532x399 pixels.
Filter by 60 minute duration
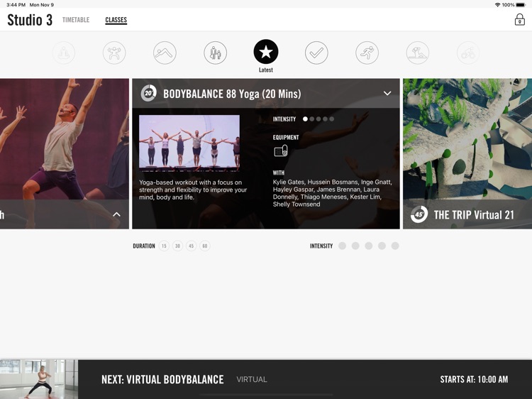[204, 246]
